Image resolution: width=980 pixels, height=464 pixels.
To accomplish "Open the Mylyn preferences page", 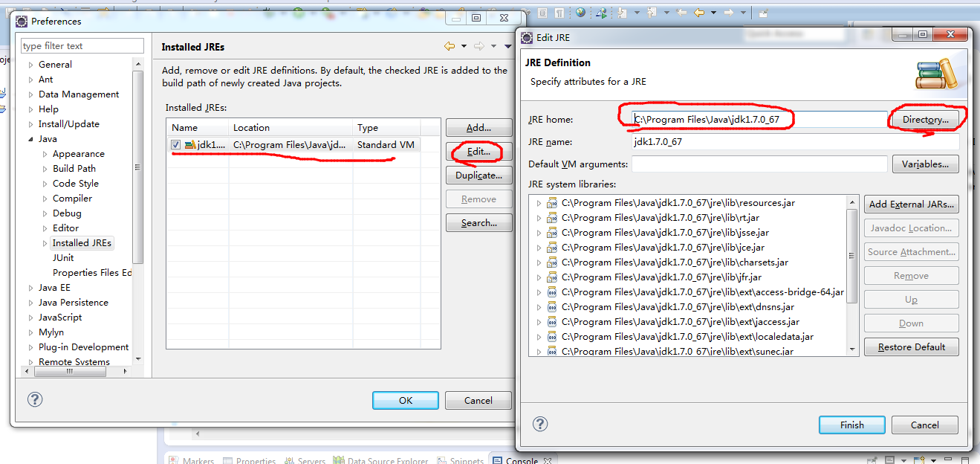I will click(x=51, y=332).
